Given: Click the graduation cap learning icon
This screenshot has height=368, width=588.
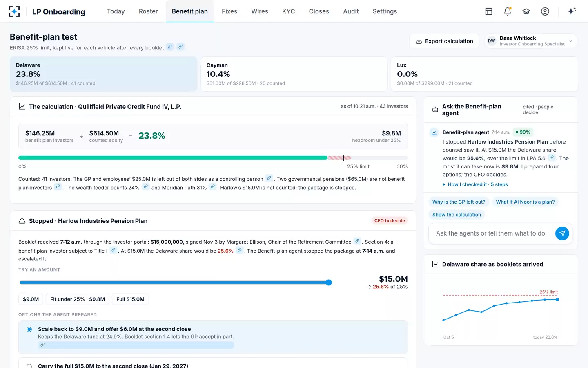Looking at the screenshot, I should 526,11.
